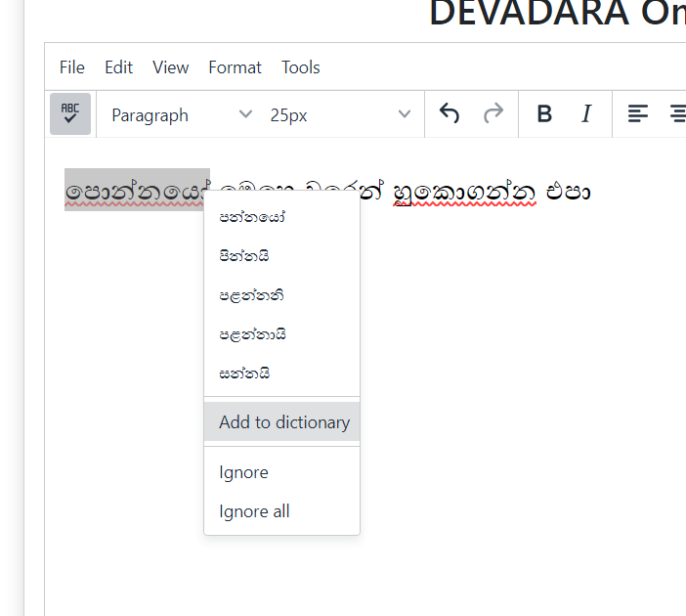This screenshot has height=616, width=686.
Task: Toggle the ABC spellcheck button
Action: pyautogui.click(x=70, y=113)
